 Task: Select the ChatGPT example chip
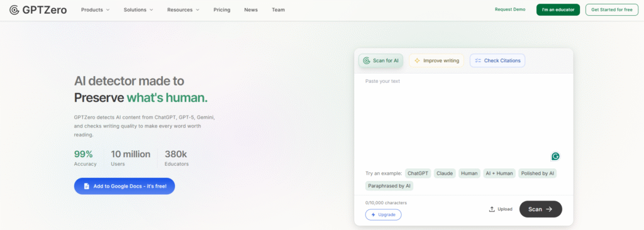[418, 173]
